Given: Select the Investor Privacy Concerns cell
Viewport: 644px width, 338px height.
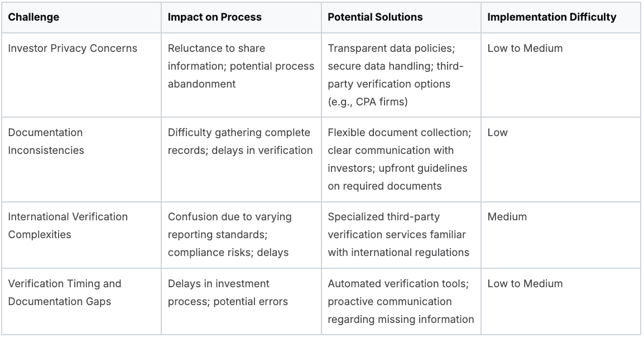Looking at the screenshot, I should tap(81, 75).
